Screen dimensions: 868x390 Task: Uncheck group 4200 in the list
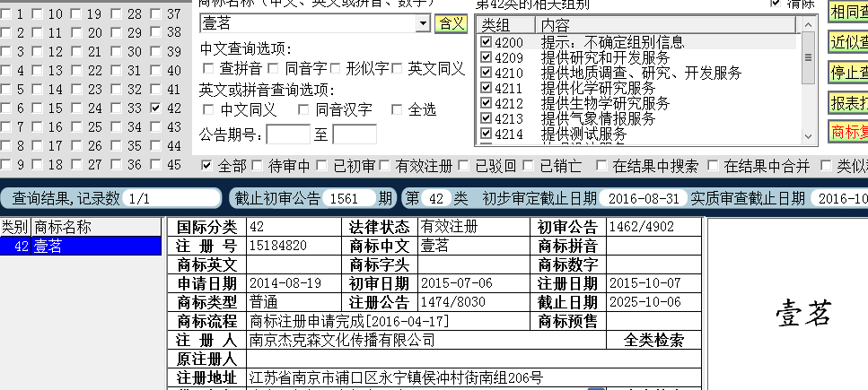click(486, 42)
